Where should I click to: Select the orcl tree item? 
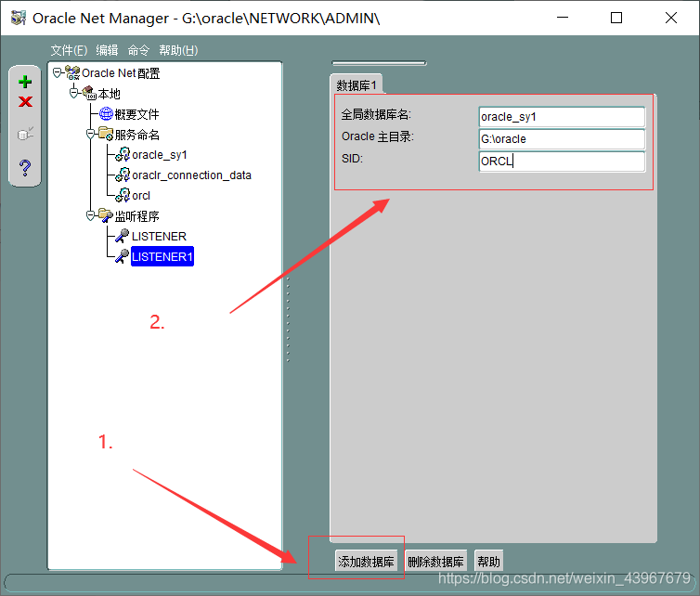pos(141,196)
